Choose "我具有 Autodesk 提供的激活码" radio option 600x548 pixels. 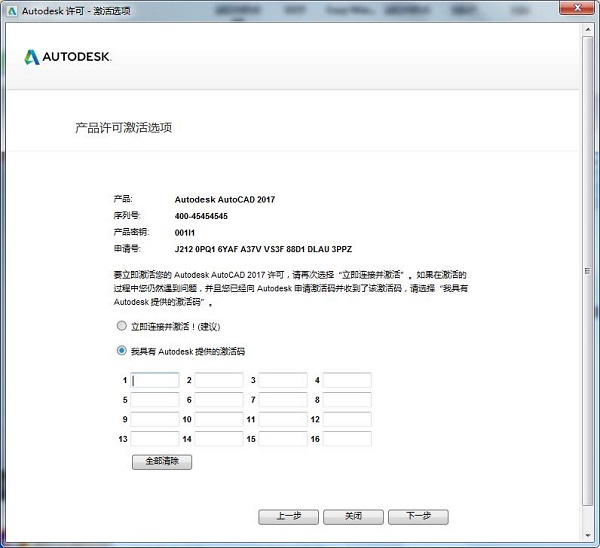pos(122,351)
